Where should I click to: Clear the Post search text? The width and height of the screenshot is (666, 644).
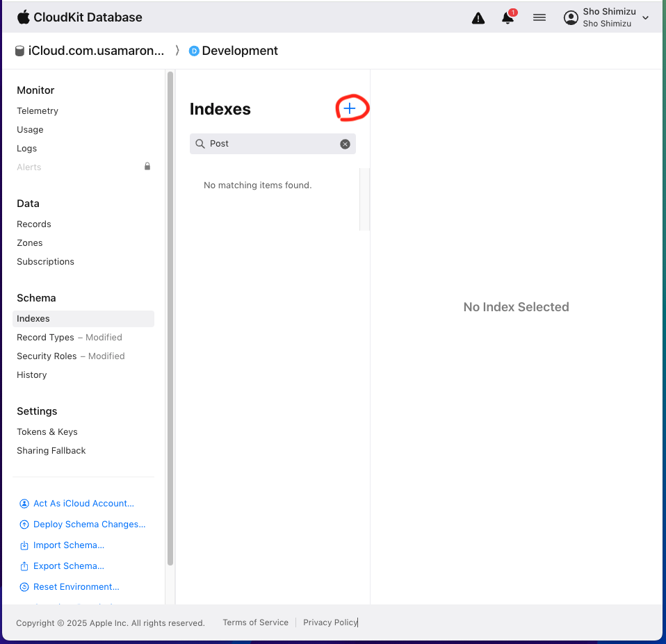click(345, 144)
